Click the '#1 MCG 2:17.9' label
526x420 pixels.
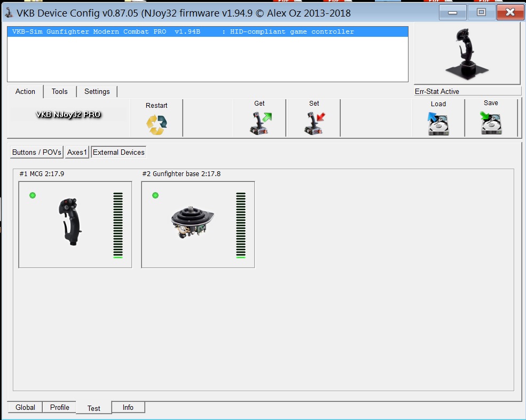42,173
